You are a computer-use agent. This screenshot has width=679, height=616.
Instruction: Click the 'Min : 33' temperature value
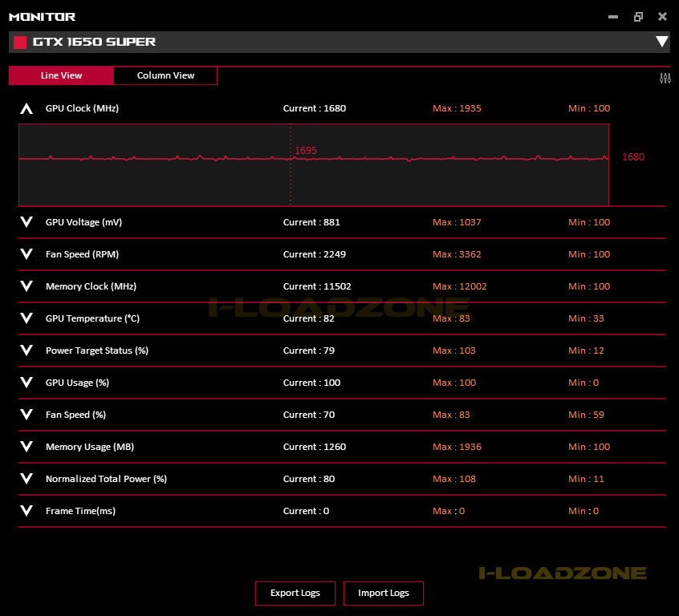point(586,318)
